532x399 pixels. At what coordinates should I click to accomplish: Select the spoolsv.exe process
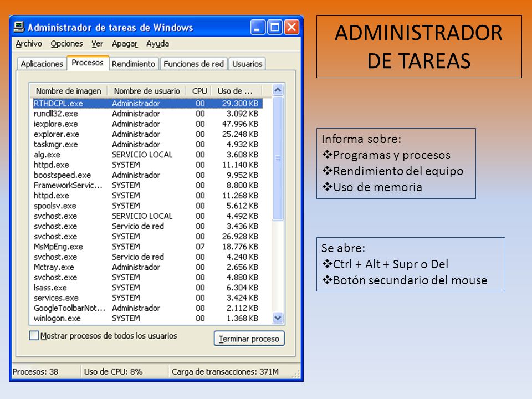[147, 206]
